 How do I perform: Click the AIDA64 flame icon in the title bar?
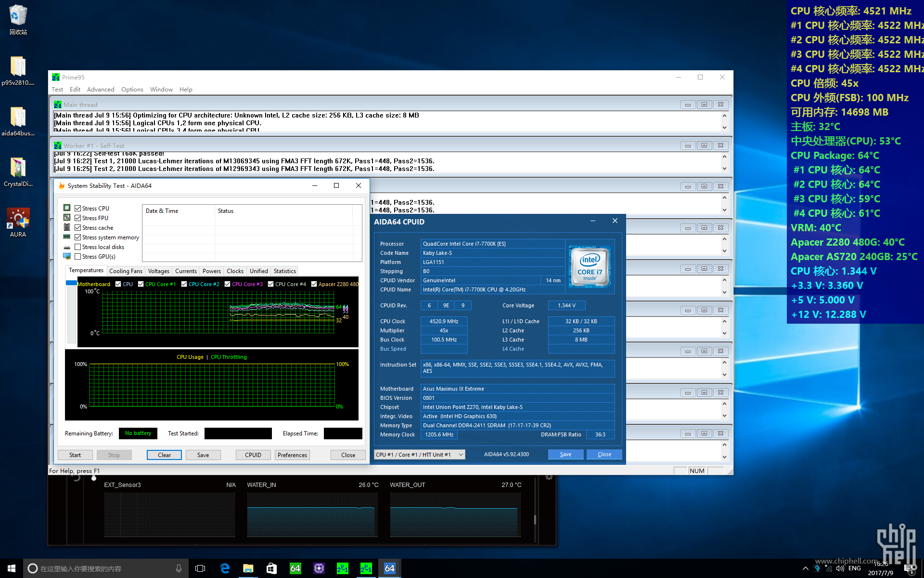62,185
